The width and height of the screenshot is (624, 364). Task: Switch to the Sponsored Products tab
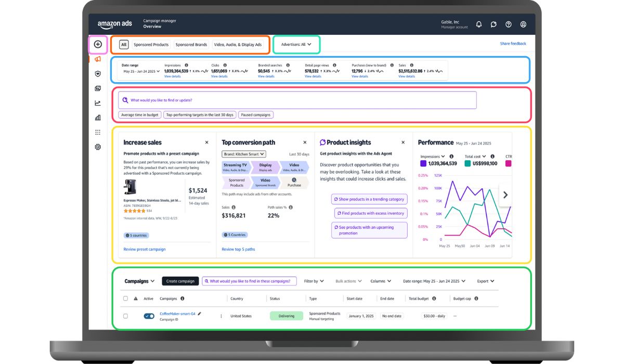pos(151,45)
